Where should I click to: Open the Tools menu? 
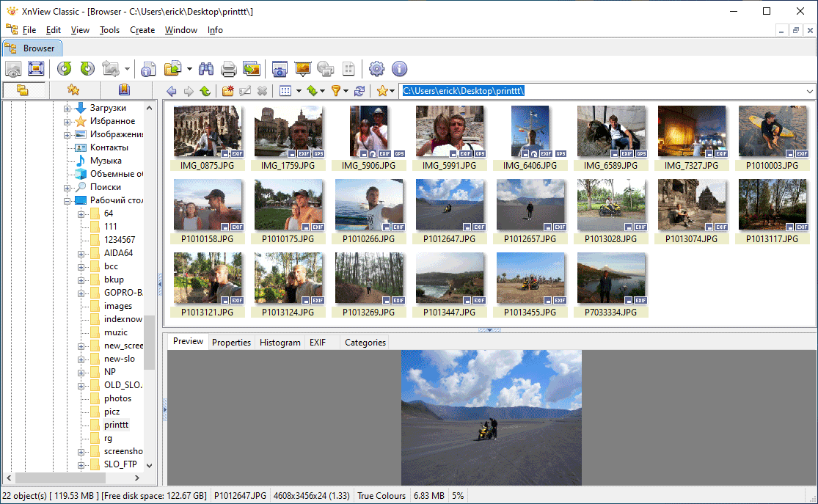pos(109,30)
